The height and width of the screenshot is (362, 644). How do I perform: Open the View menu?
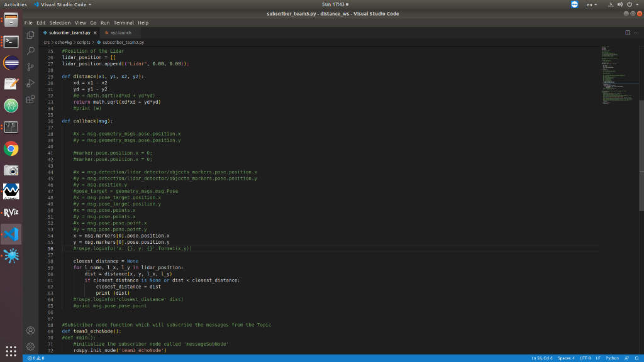80,23
